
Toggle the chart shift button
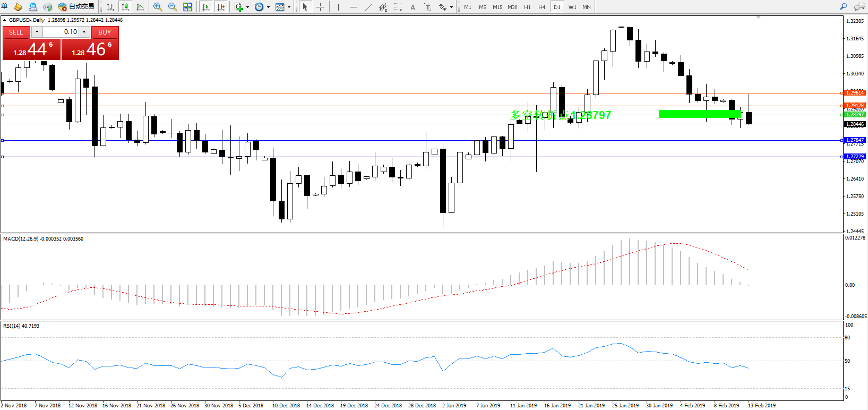(221, 7)
